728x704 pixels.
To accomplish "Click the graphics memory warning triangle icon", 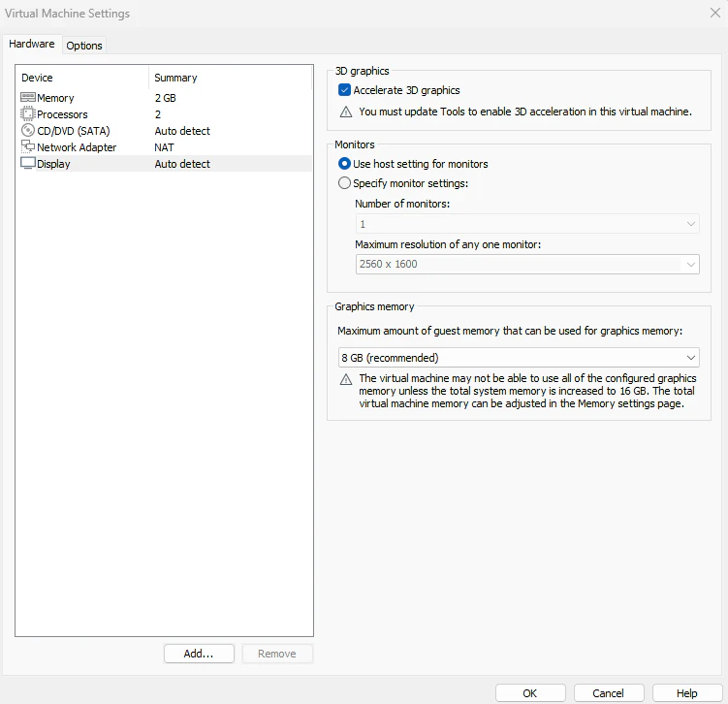I will coord(346,379).
